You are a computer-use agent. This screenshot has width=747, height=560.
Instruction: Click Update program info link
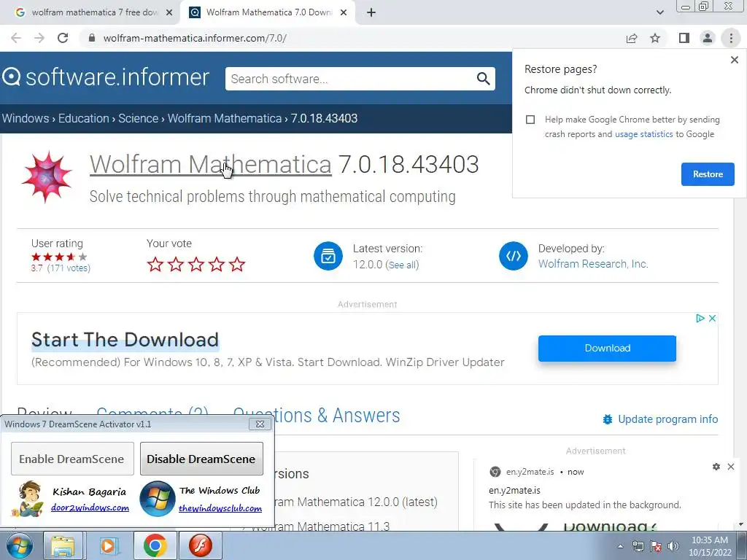(668, 419)
